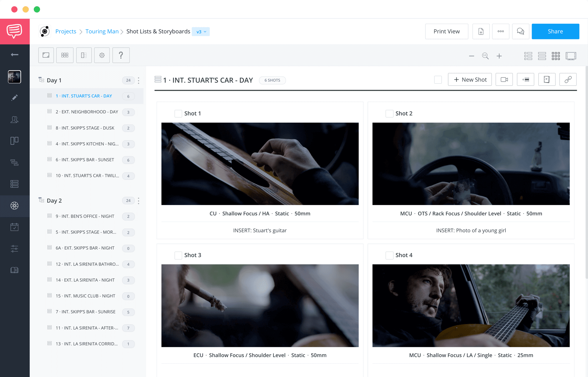Click the Share button
This screenshot has width=588, height=377.
[x=555, y=31]
